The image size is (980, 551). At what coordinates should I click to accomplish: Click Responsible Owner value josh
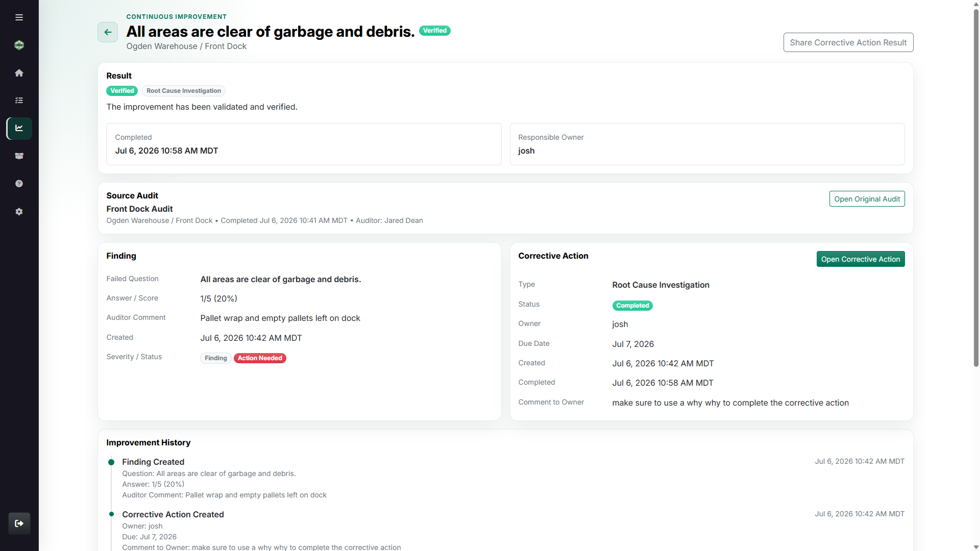[x=526, y=151]
